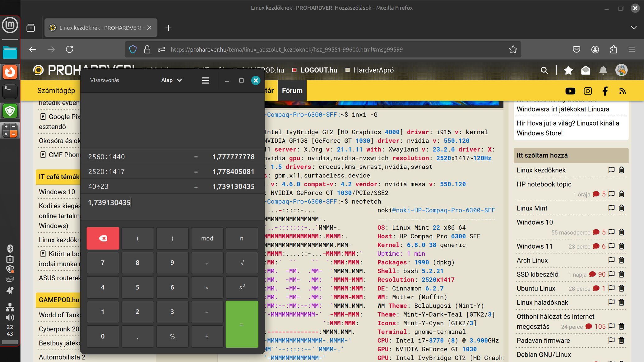The width and height of the screenshot is (644, 362).
Task: Launch the Terminal from the panel
Action: (x=10, y=91)
